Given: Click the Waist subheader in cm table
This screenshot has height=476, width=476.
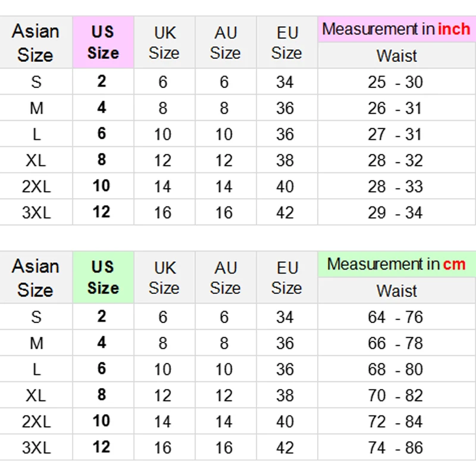Looking at the screenshot, I should pos(396,291).
